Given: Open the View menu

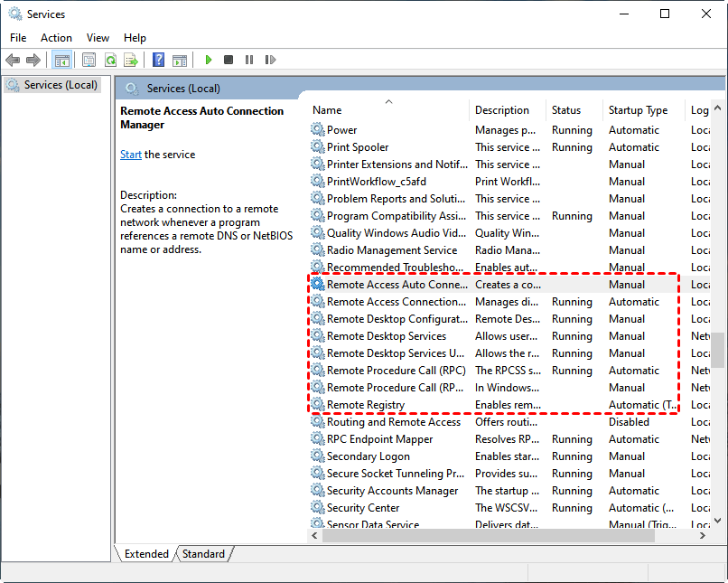Looking at the screenshot, I should click(x=98, y=38).
